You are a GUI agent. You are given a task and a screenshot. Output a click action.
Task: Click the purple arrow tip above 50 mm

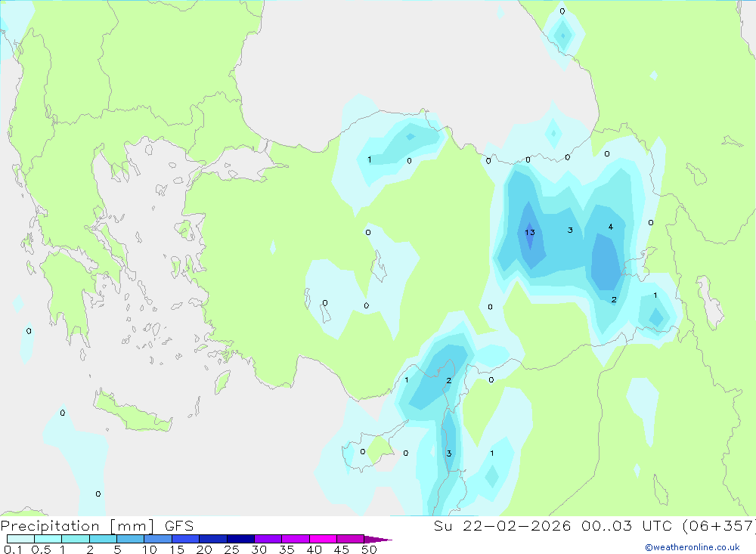pos(378,539)
